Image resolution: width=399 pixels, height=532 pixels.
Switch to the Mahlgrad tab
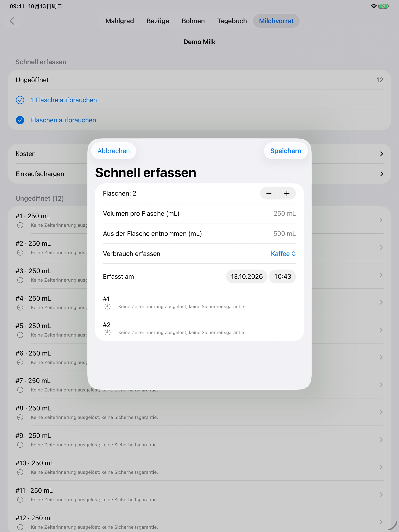click(x=119, y=21)
